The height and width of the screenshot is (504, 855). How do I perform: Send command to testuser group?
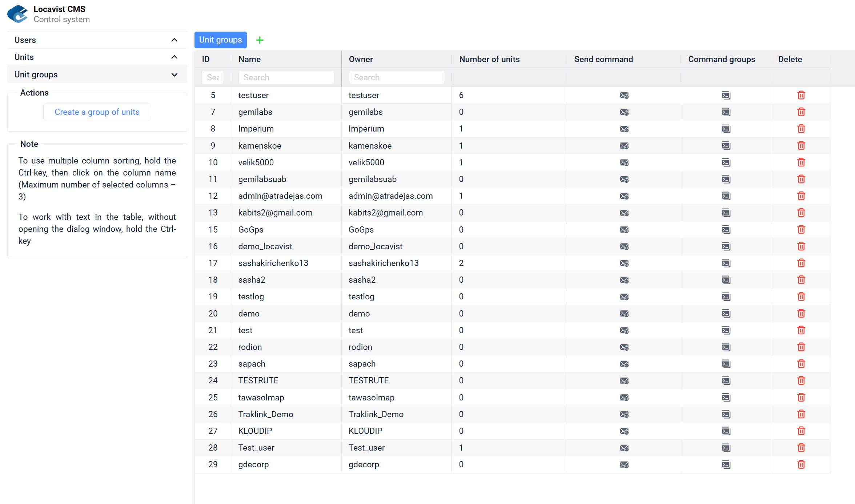(624, 95)
